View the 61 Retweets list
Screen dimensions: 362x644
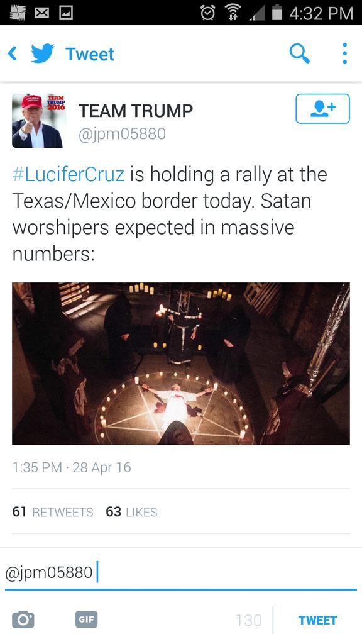pyautogui.click(x=53, y=512)
